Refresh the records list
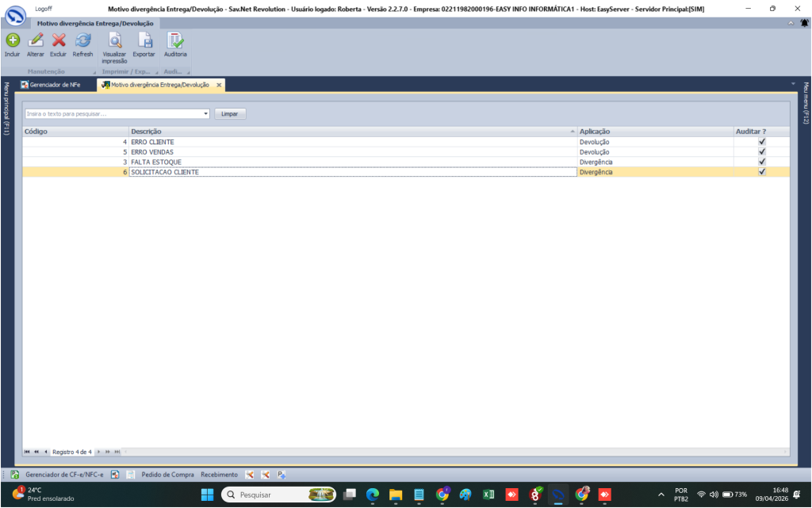Screen dimensions: 812x508 [82, 41]
